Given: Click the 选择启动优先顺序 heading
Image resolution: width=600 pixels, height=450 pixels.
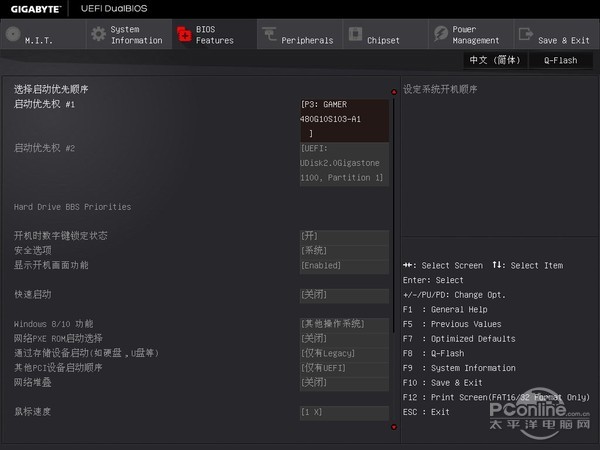Looking at the screenshot, I should pos(51,90).
